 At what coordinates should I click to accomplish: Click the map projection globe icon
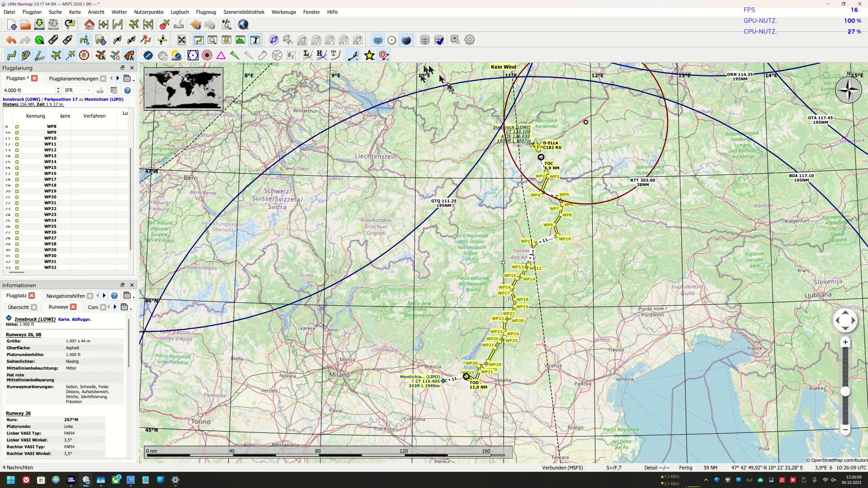[x=243, y=24]
